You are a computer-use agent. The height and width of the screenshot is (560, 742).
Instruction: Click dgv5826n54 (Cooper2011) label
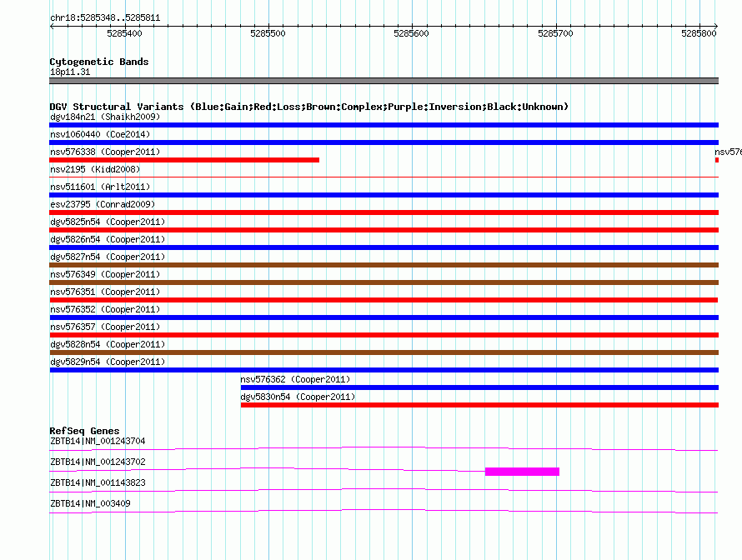coord(108,239)
